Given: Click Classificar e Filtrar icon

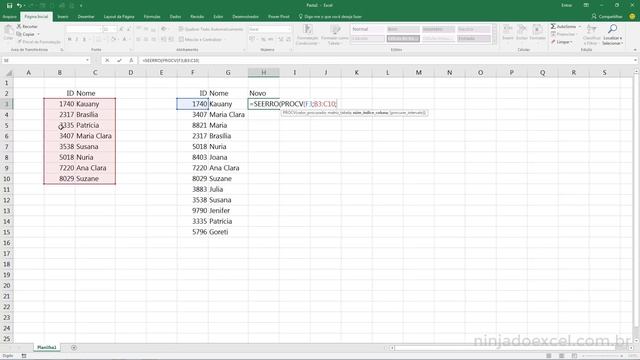Looking at the screenshot, I should 591,29.
